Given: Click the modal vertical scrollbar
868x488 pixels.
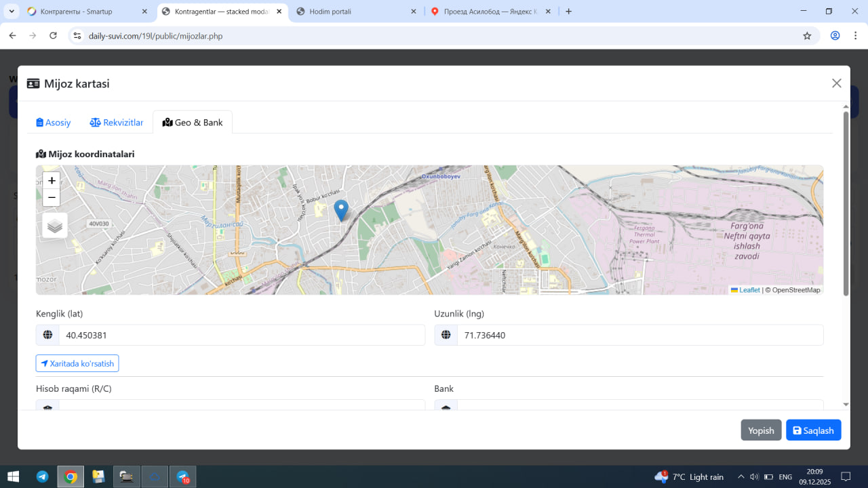Looking at the screenshot, I should coord(846,203).
